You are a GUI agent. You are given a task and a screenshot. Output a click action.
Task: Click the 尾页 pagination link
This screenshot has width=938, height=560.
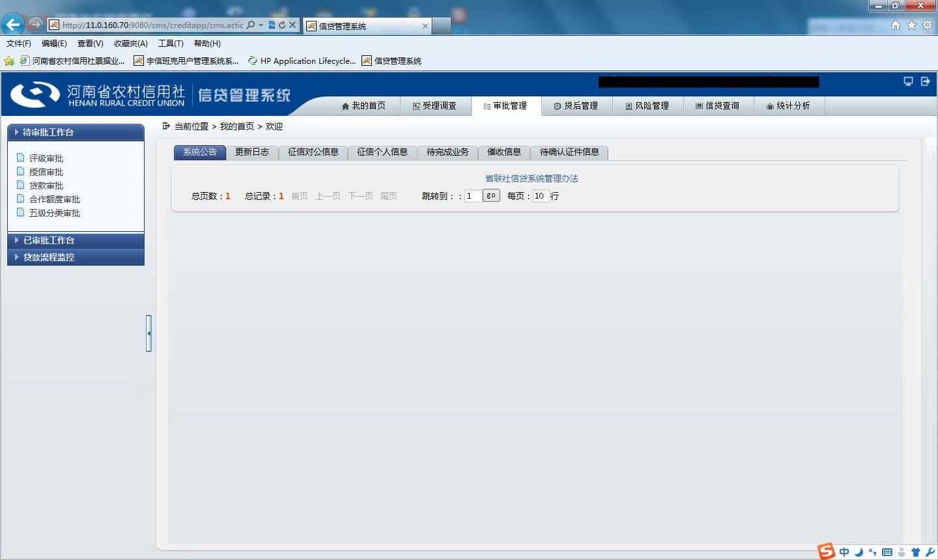[389, 196]
